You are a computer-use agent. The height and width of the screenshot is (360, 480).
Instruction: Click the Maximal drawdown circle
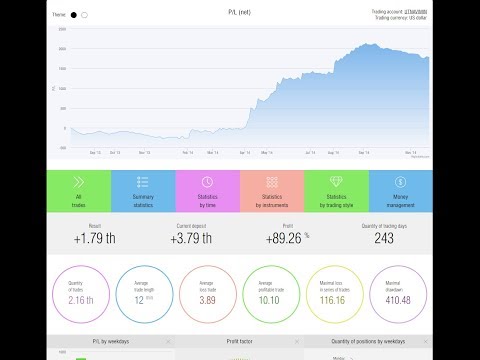pos(398,294)
